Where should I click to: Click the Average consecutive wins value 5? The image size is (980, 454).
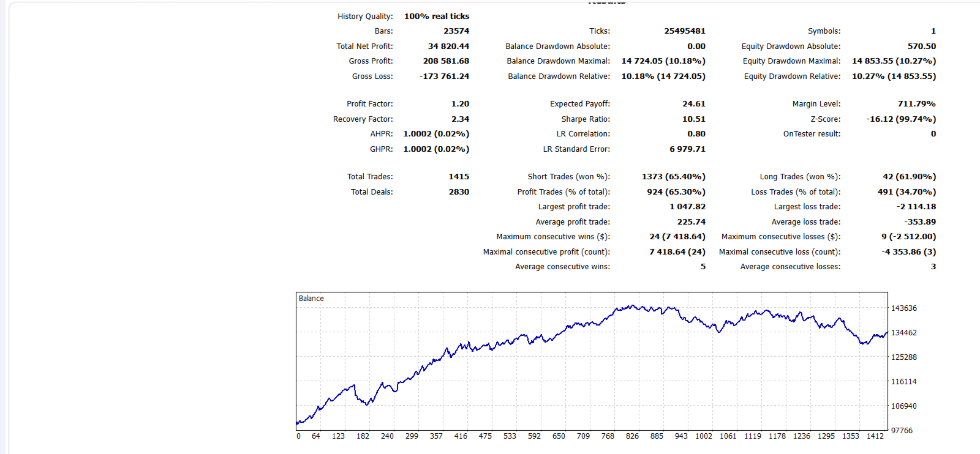703,267
